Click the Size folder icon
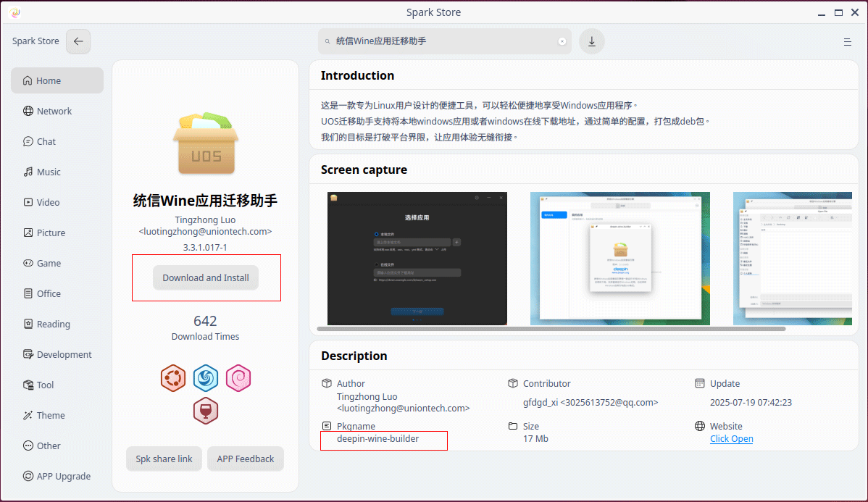This screenshot has height=502, width=868. pos(512,426)
